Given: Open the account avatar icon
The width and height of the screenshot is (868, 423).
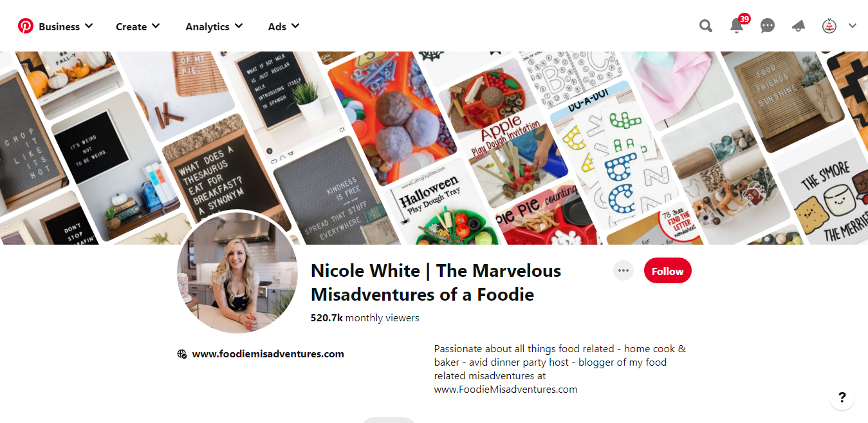Looking at the screenshot, I should pos(829,26).
